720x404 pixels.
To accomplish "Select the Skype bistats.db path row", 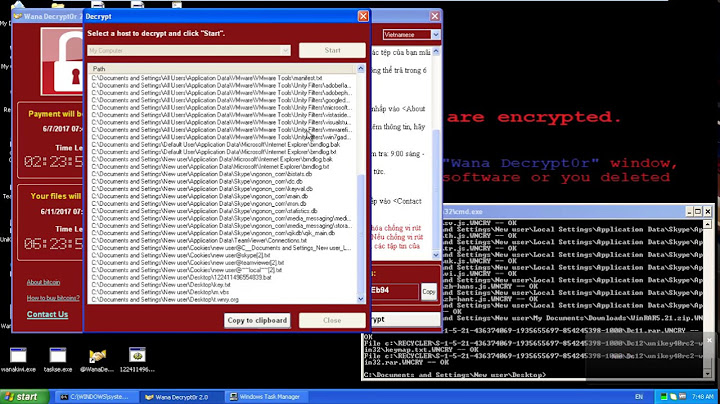I will (x=202, y=174).
